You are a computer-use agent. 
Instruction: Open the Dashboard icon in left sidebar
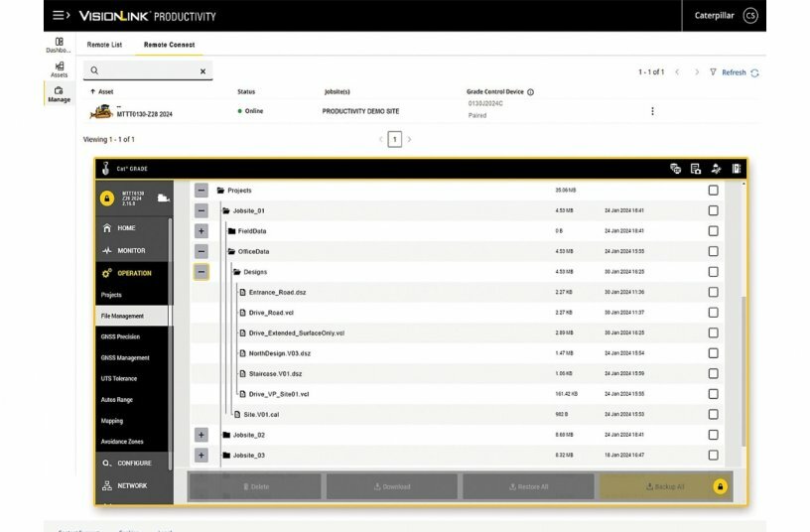(59, 45)
